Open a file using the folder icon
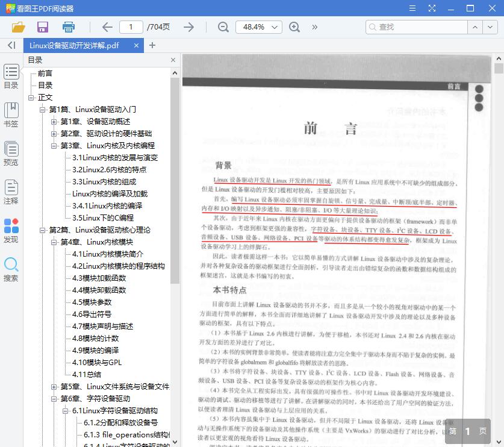This screenshot has height=447, width=504. click(18, 27)
